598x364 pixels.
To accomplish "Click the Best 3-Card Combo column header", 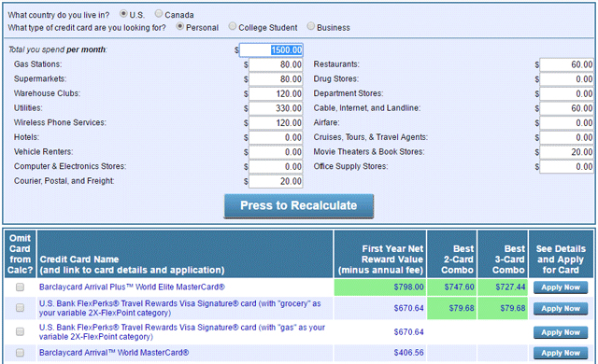I will click(x=503, y=254).
